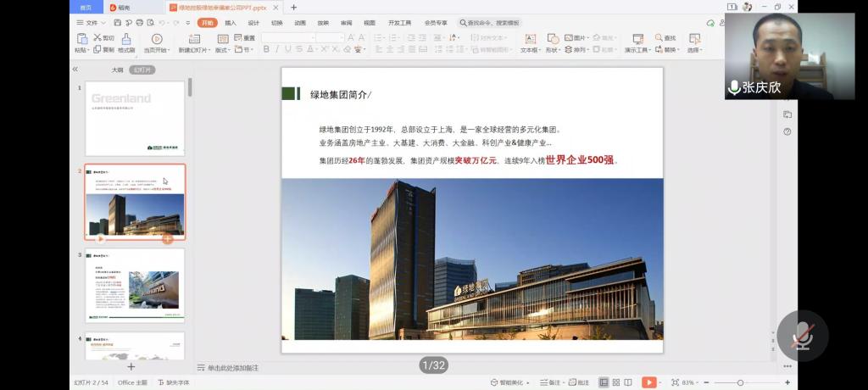Click the Text Box tool icon
The height and width of the screenshot is (390, 868).
(530, 39)
